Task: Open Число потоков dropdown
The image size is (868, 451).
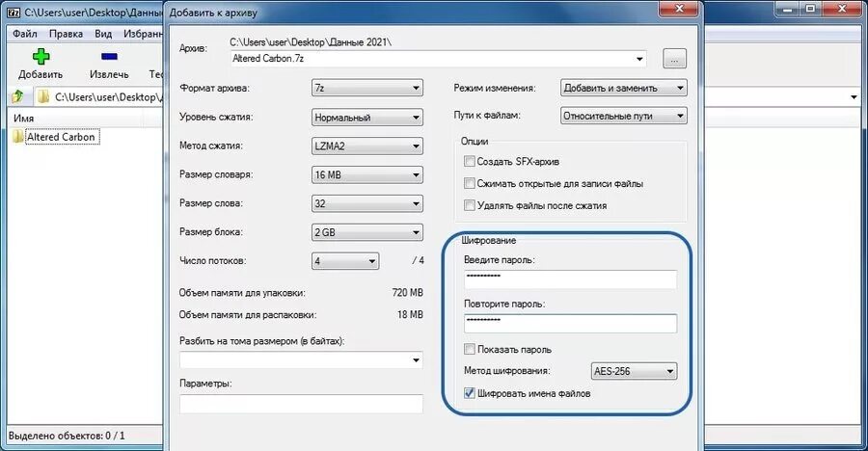Action: (x=345, y=261)
